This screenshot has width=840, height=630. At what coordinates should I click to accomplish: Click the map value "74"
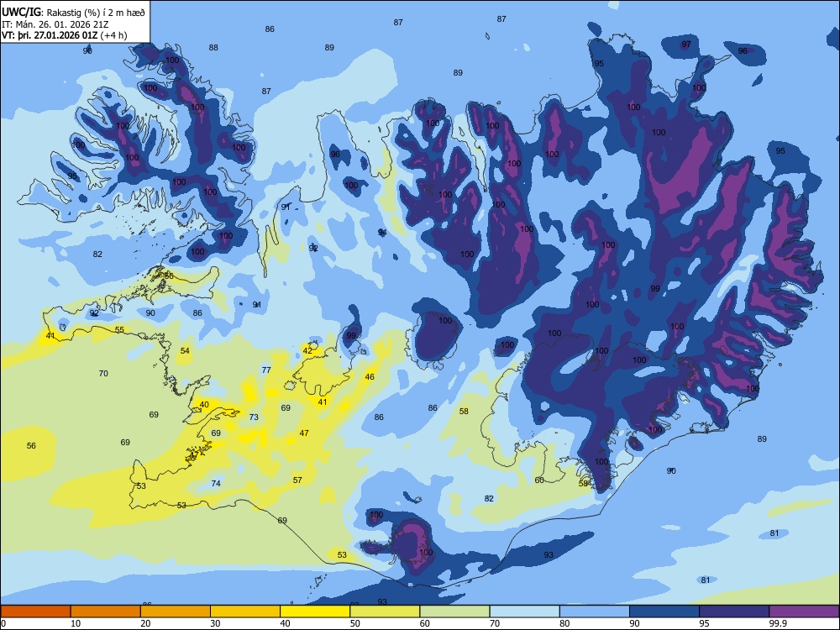pos(216,483)
